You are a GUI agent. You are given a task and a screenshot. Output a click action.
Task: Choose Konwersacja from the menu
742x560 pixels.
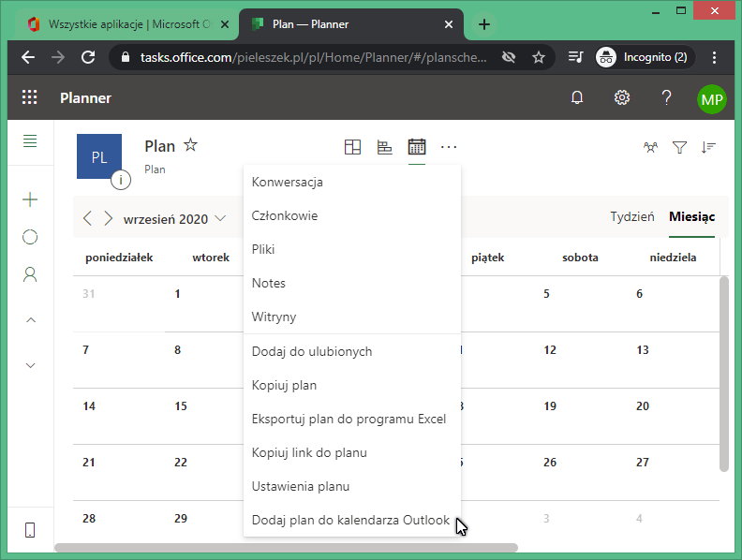(352, 182)
